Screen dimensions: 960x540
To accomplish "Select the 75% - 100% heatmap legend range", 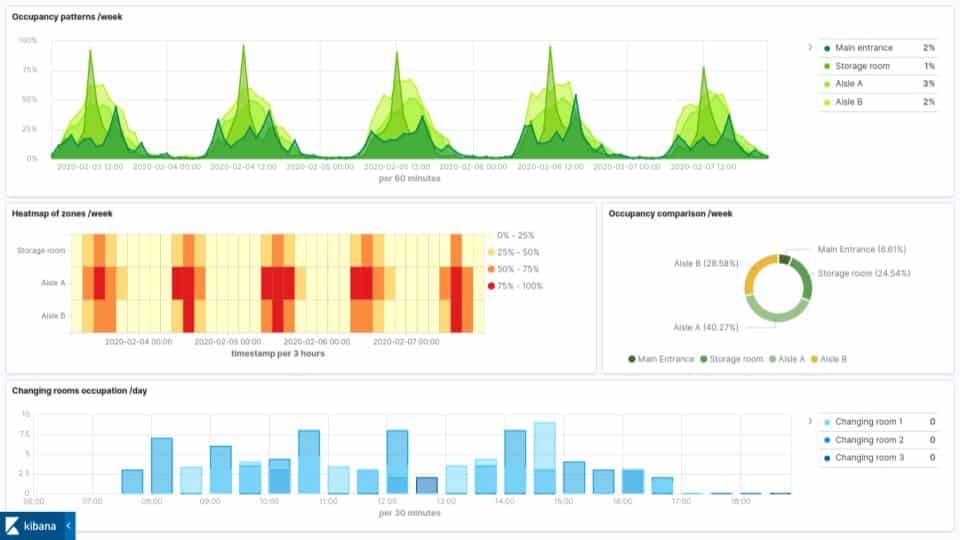I will 516,286.
